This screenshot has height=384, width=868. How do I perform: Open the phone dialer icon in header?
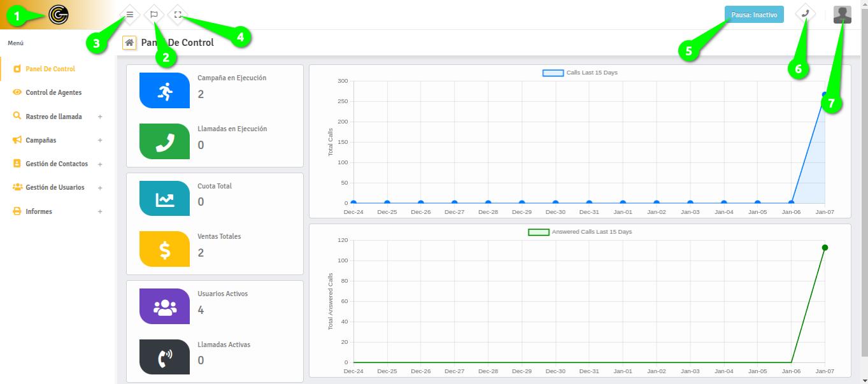(806, 14)
